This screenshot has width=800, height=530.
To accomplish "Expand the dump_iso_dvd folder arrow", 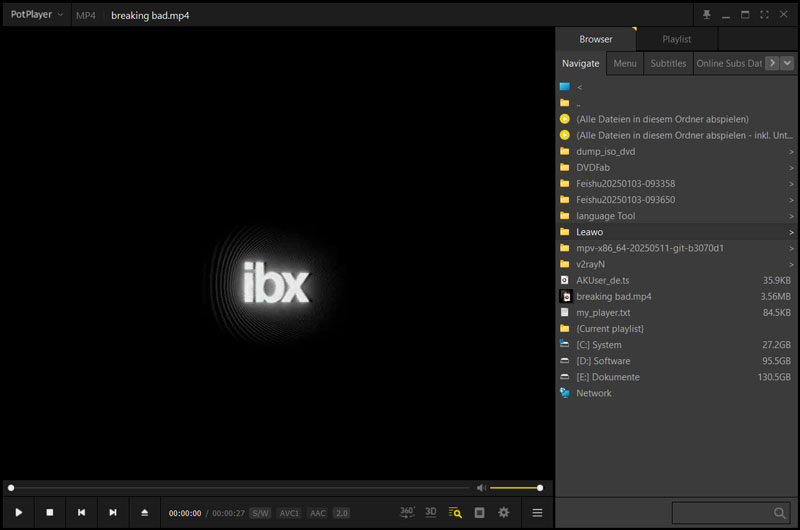I will (791, 152).
